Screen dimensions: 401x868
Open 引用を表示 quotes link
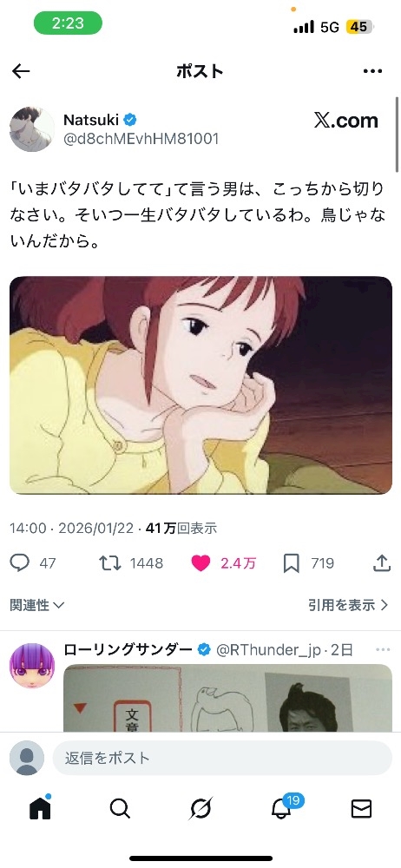click(x=348, y=605)
